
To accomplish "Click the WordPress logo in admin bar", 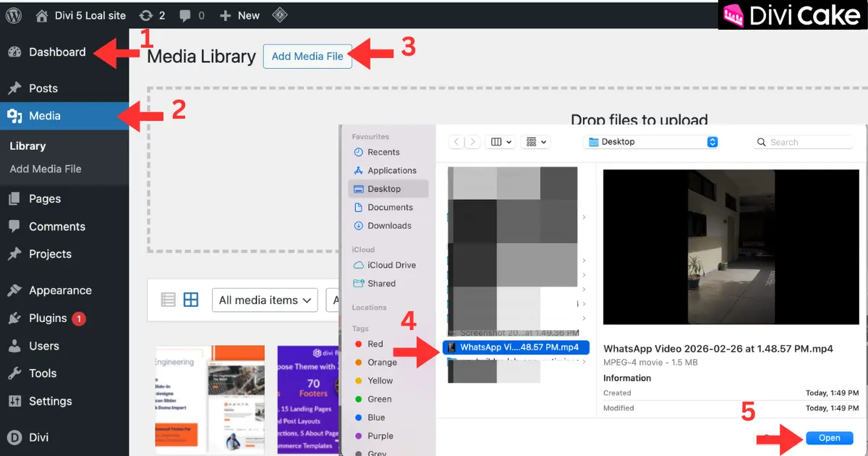I will point(14,15).
